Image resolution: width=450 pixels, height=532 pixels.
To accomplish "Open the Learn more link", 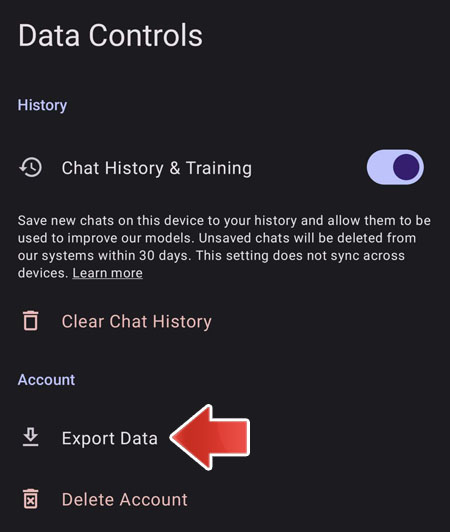I will [108, 273].
